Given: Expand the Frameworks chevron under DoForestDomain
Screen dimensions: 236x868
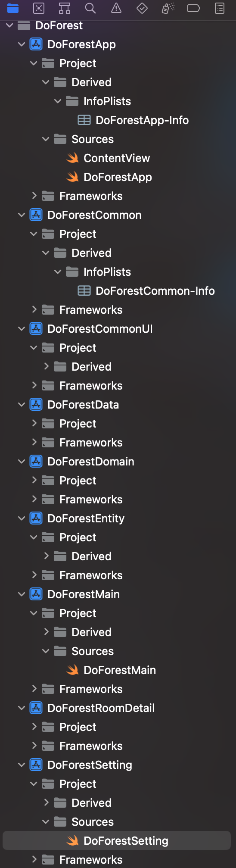Looking at the screenshot, I should tap(34, 499).
